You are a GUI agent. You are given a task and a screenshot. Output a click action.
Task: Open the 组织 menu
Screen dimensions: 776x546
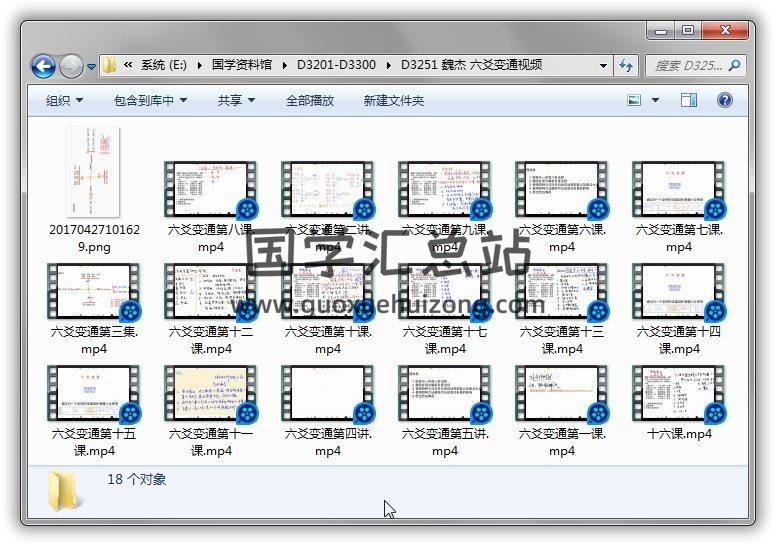pos(64,100)
